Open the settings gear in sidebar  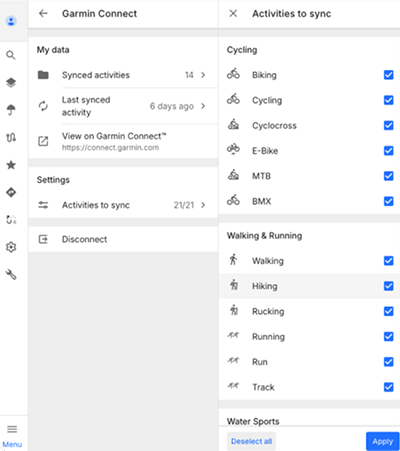pos(11,247)
